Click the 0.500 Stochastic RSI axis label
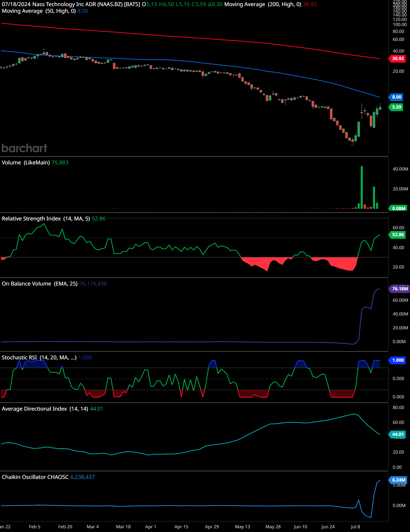Screen dimensions: 410x532 click(398, 378)
